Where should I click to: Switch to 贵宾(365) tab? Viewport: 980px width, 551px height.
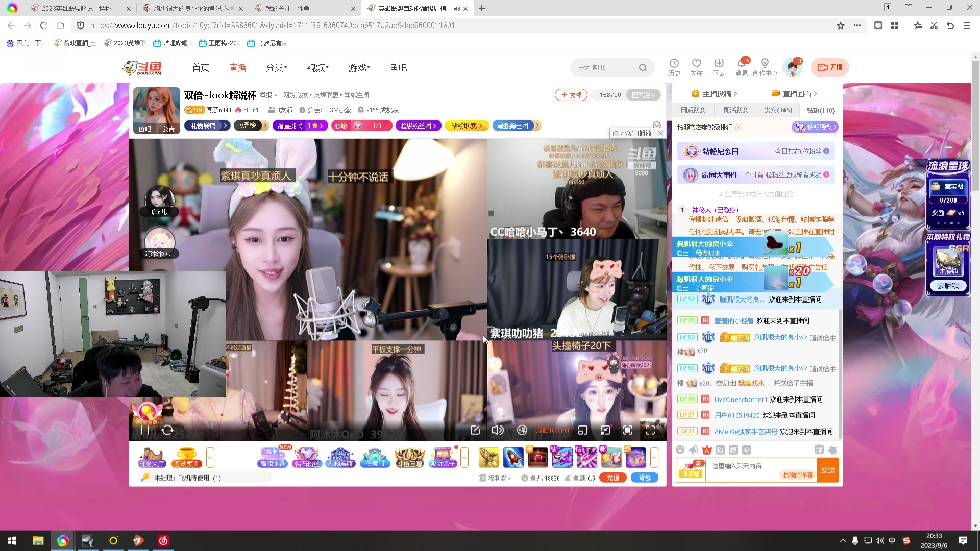tap(778, 110)
